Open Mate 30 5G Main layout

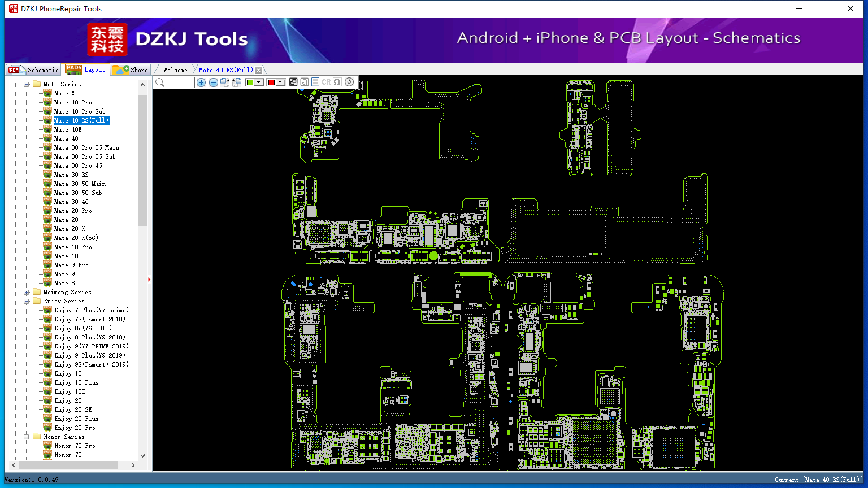80,184
